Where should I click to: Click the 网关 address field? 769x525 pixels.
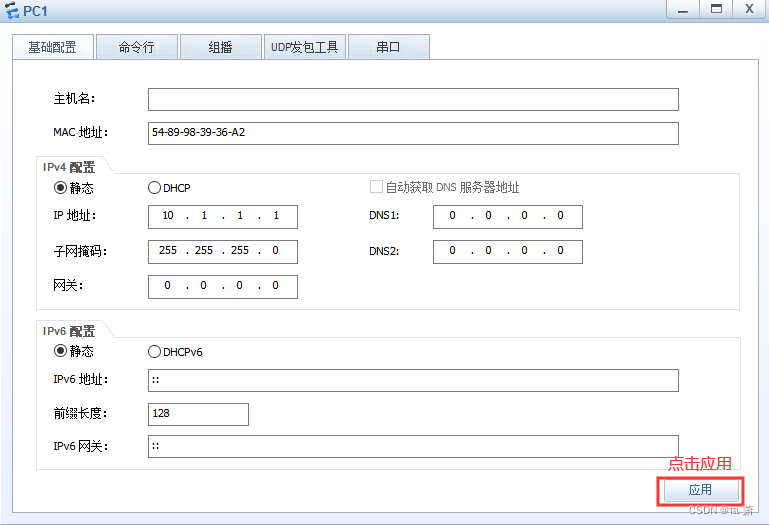[223, 287]
